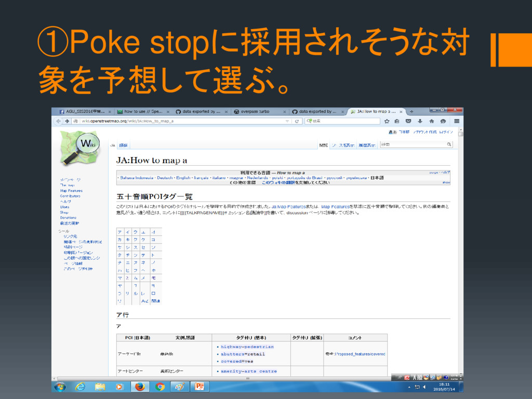
Task: Select the Deutsch language link
Action: tap(165, 178)
